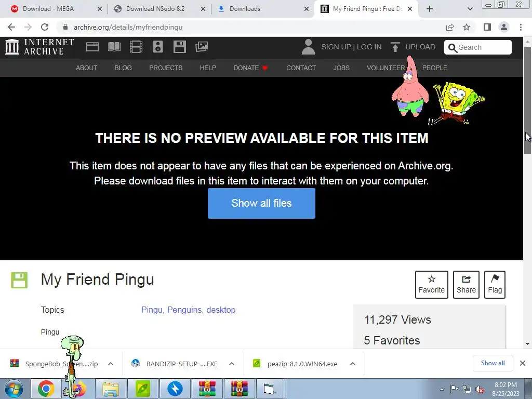Reload the page with the refresh icon
This screenshot has width=532, height=399.
(45, 27)
